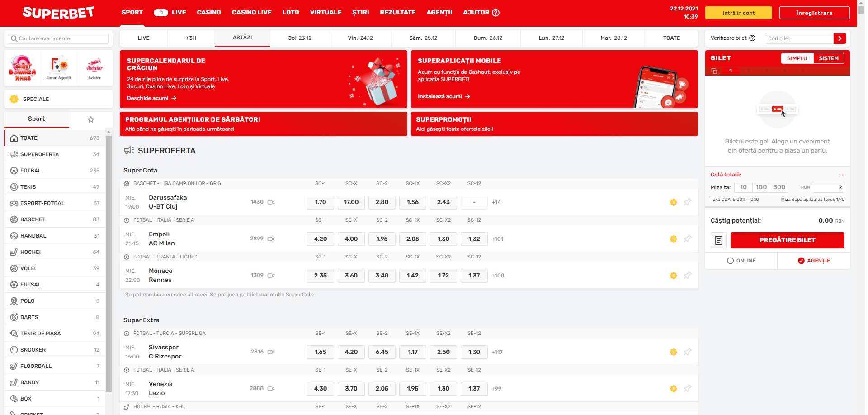Follow the Instalează acum link
Viewport: 868px width, 415px height.
click(x=444, y=96)
